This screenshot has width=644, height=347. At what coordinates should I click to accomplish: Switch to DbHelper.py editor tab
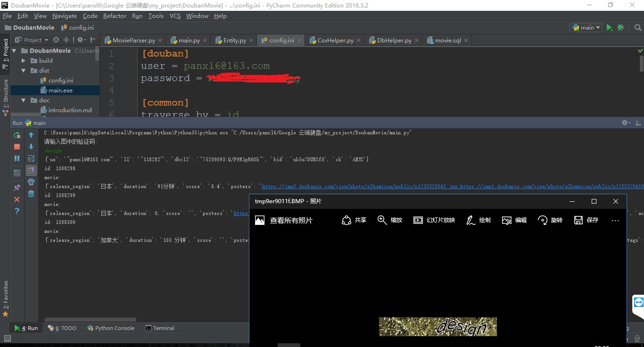394,40
